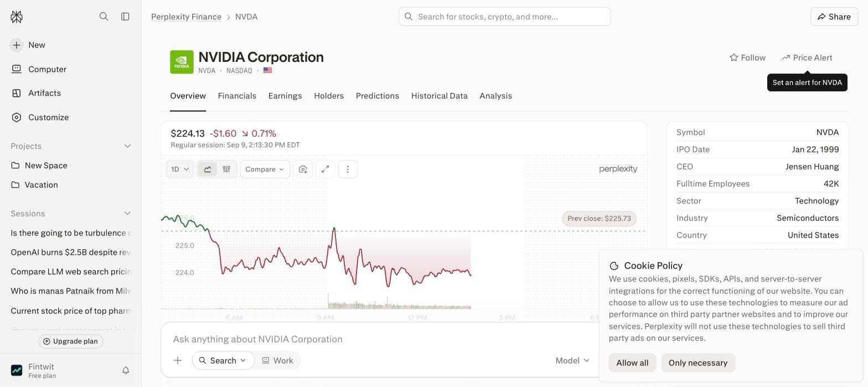Viewport: 868px width, 387px height.
Task: Switch to the Financials tab
Action: click(x=237, y=96)
